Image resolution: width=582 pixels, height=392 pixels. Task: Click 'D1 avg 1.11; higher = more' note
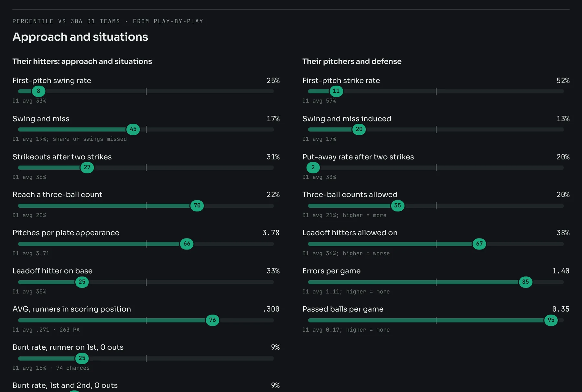[x=346, y=291]
